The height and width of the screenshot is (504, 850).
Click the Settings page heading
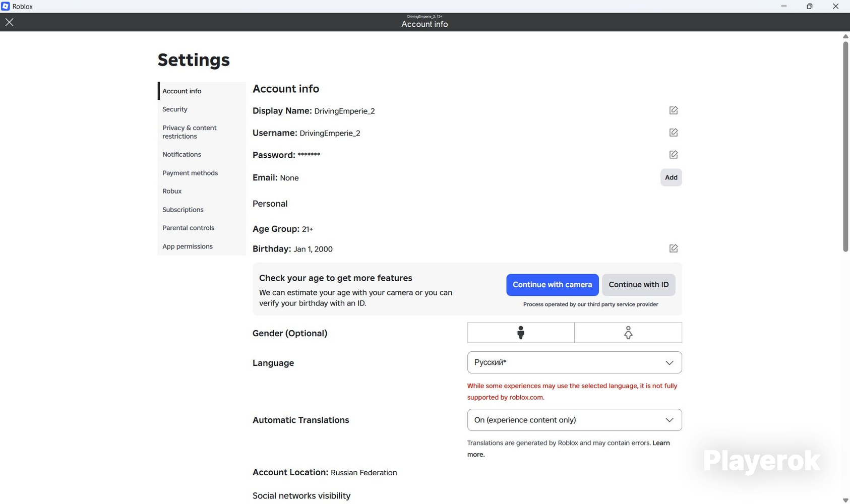point(194,60)
